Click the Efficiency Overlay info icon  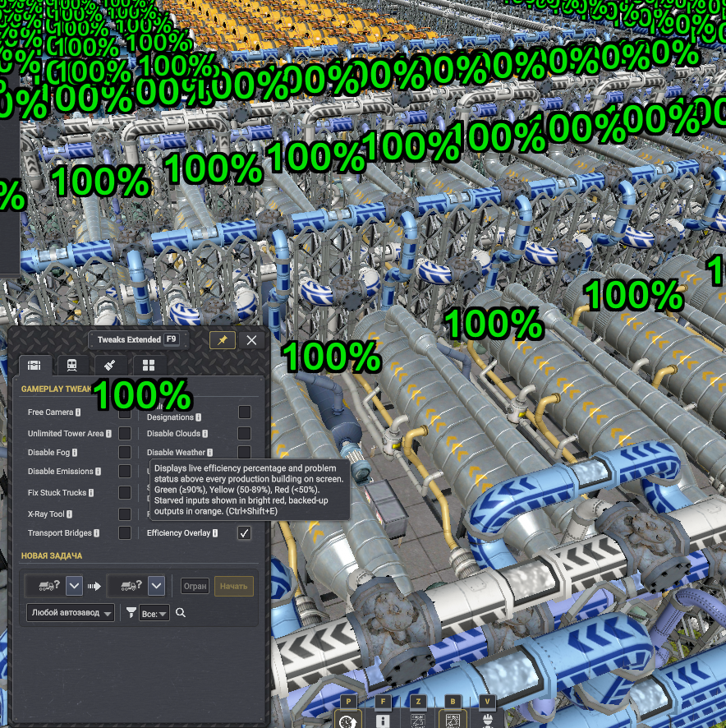[215, 533]
